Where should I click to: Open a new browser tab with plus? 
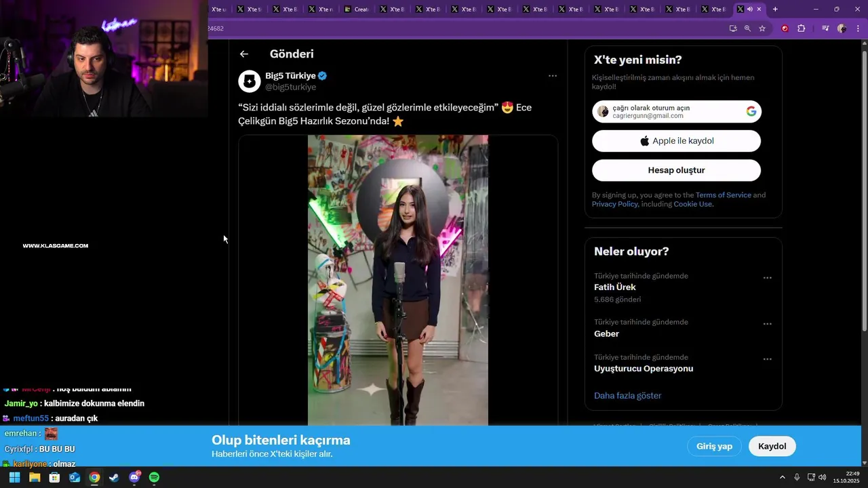tap(775, 9)
